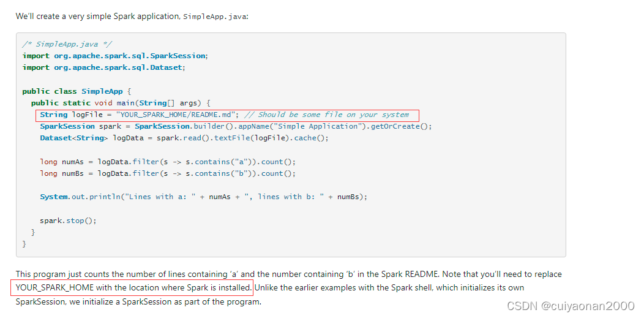Click the long numBs filter line

coord(168,173)
